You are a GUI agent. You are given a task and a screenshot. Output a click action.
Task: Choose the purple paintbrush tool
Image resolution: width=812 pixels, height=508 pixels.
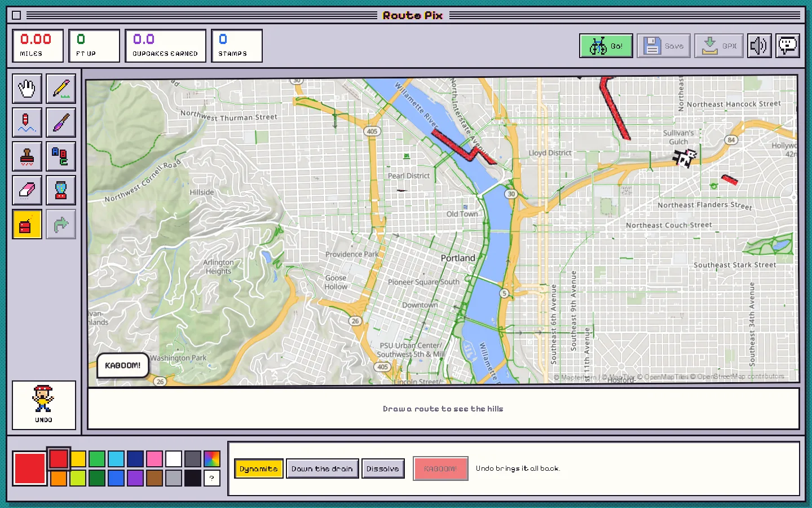tap(61, 122)
